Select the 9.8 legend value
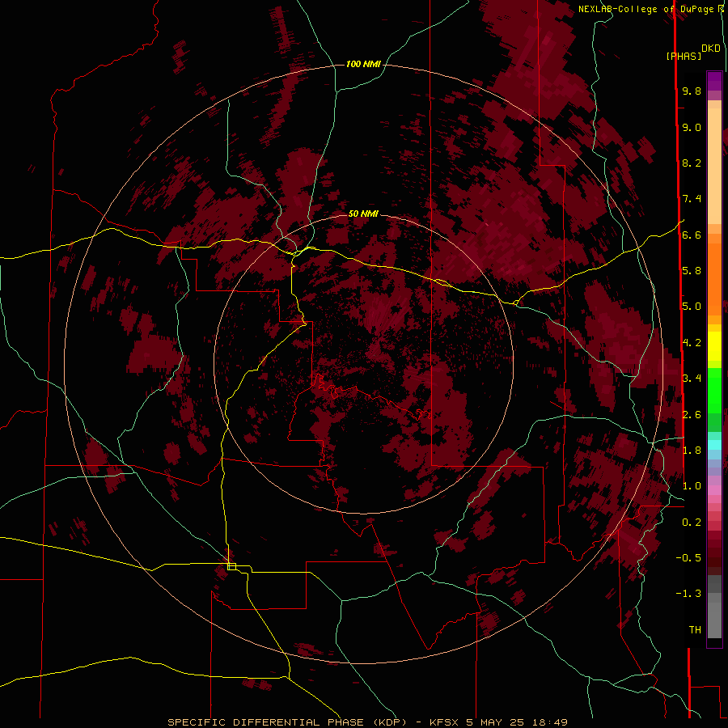The height and width of the screenshot is (728, 728). coord(692,91)
